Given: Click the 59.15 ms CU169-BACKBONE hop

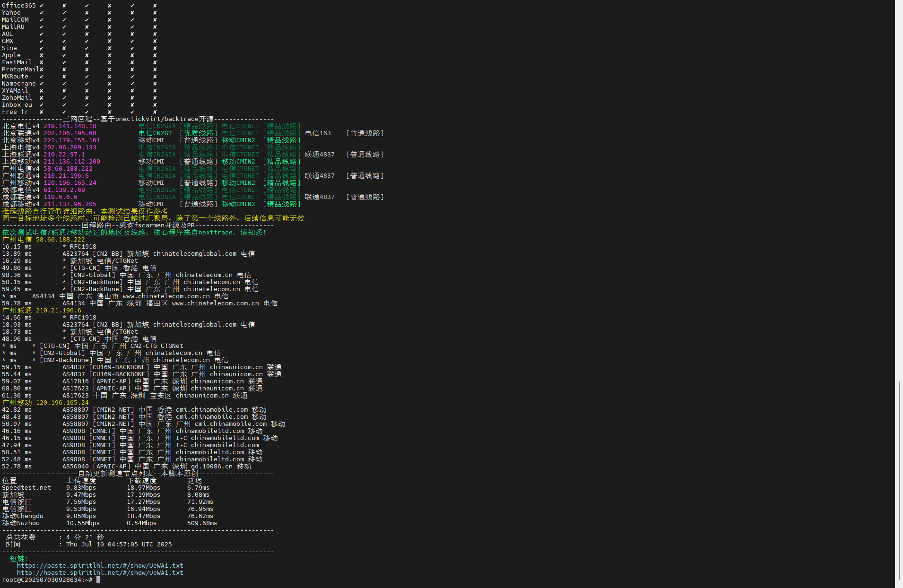Looking at the screenshot, I should click(x=142, y=367).
